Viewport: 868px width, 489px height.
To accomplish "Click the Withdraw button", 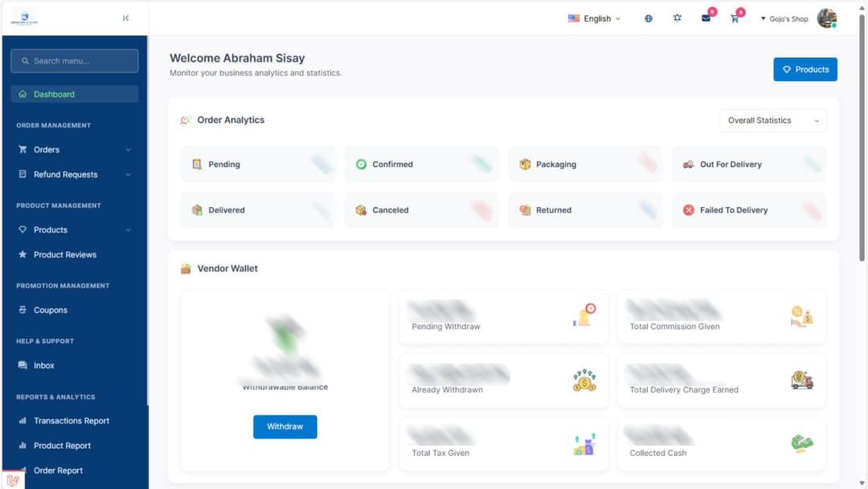I will 285,426.
